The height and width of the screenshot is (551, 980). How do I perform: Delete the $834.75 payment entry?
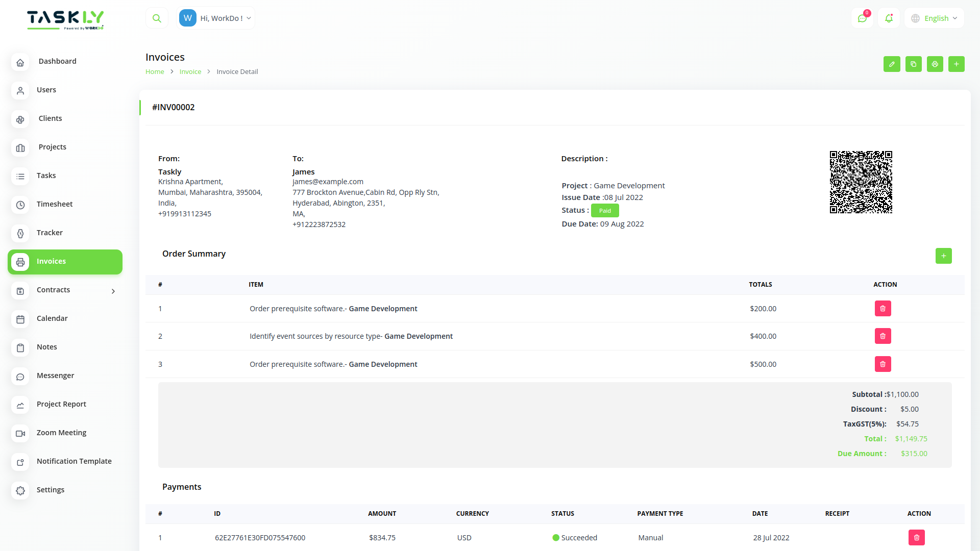point(916,538)
